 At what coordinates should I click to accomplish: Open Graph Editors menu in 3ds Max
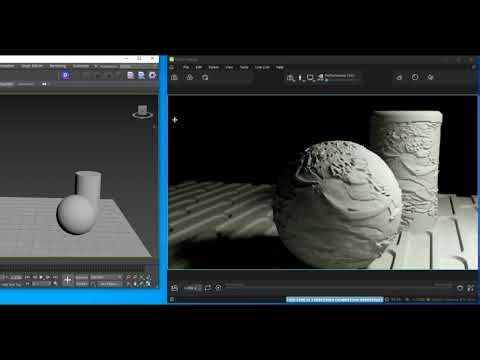[x=32, y=66]
